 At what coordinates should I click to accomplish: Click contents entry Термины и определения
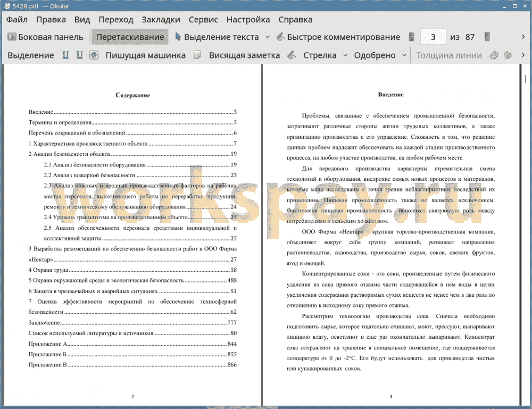click(x=132, y=122)
